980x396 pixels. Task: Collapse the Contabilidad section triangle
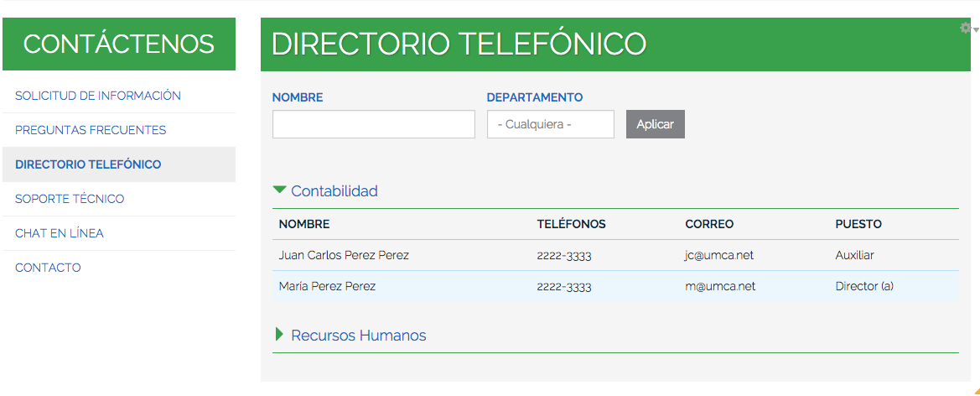pos(280,190)
